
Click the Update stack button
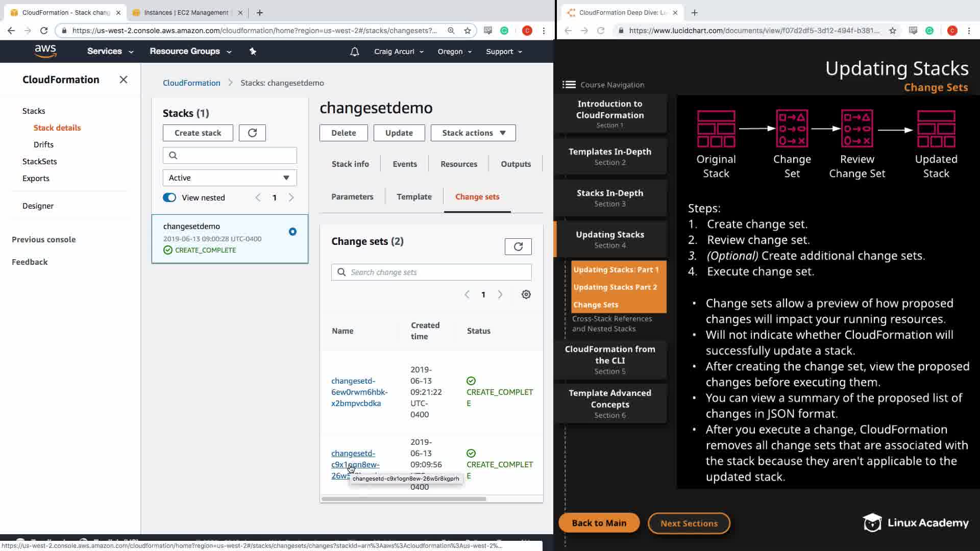[399, 133]
